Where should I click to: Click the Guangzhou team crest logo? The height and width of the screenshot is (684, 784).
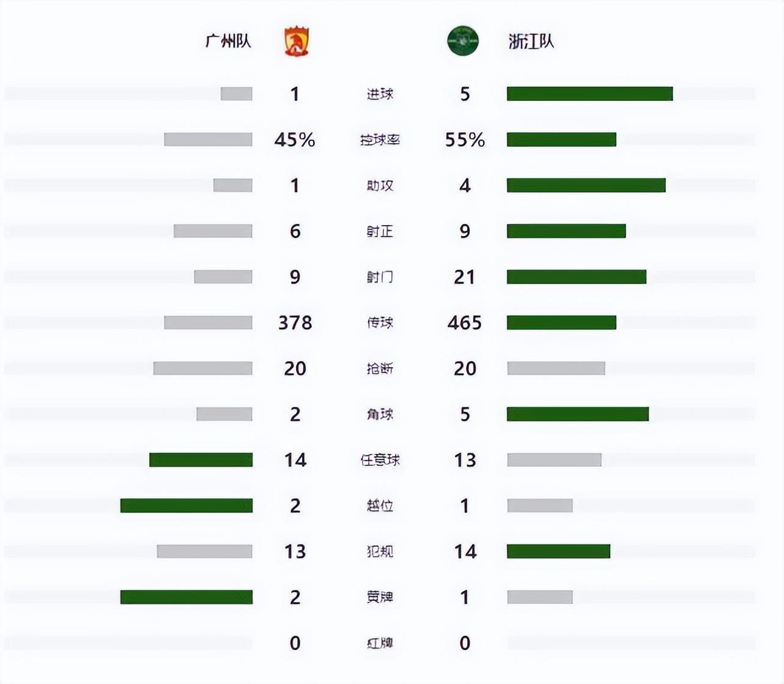coord(297,42)
